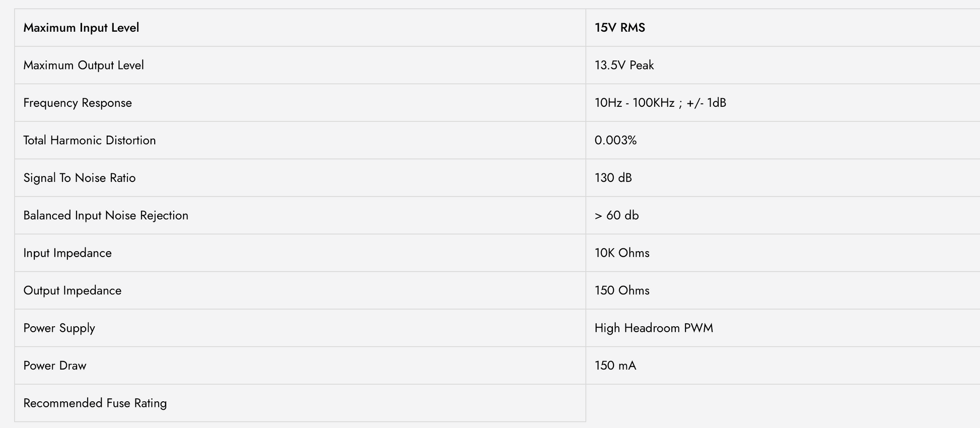
Task: Click the Input Impedance label
Action: [x=67, y=253]
